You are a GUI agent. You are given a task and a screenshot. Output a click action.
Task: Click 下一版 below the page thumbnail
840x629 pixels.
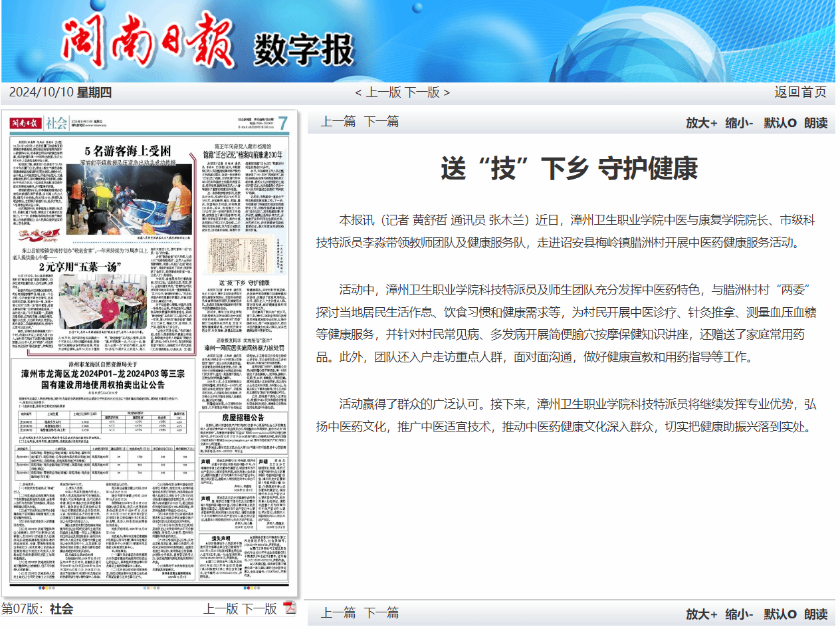coord(259,608)
